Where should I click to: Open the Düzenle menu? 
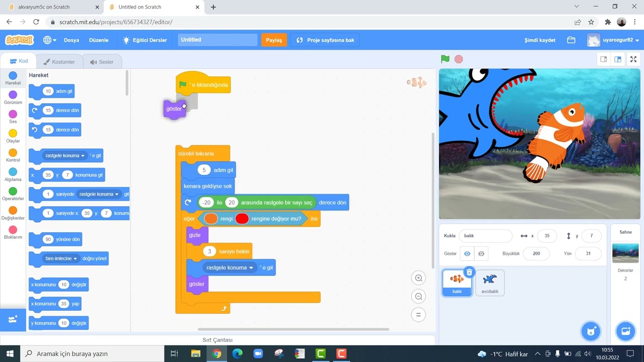tap(99, 40)
